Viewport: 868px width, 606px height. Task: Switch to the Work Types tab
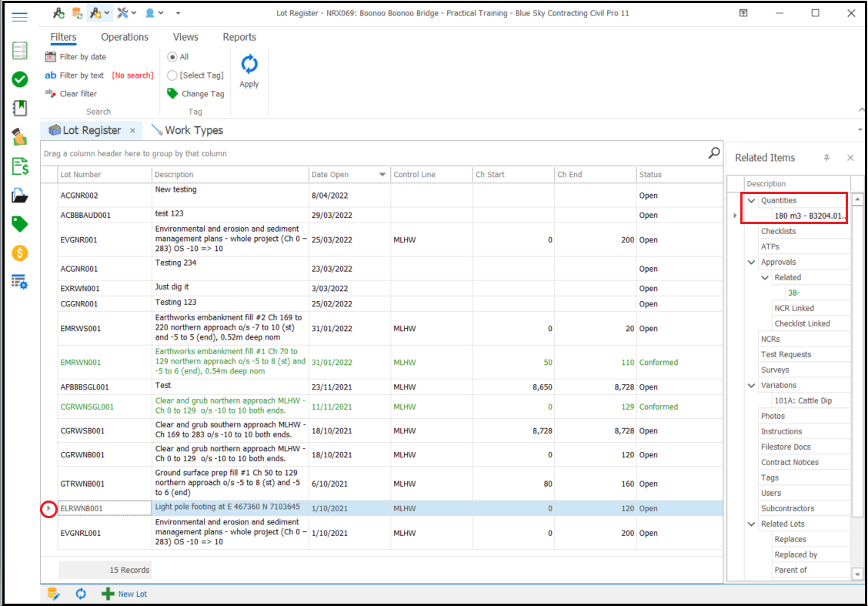[x=187, y=131]
